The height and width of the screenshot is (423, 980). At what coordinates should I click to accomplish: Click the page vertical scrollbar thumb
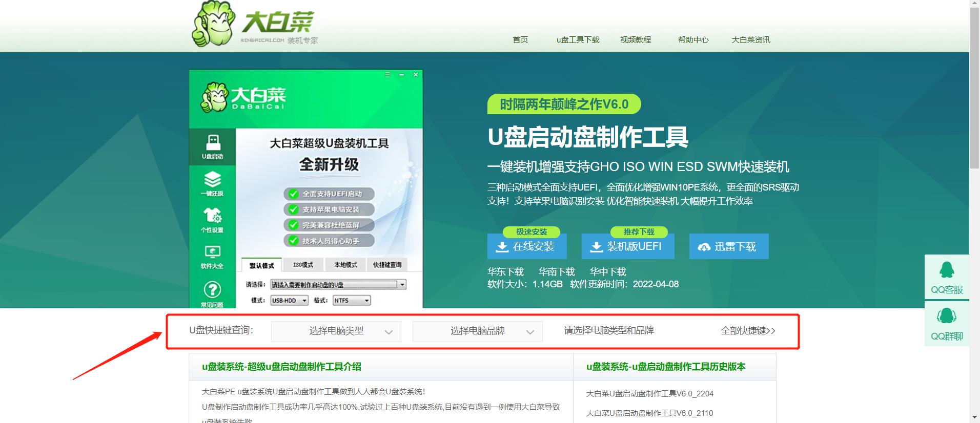pyautogui.click(x=974, y=88)
